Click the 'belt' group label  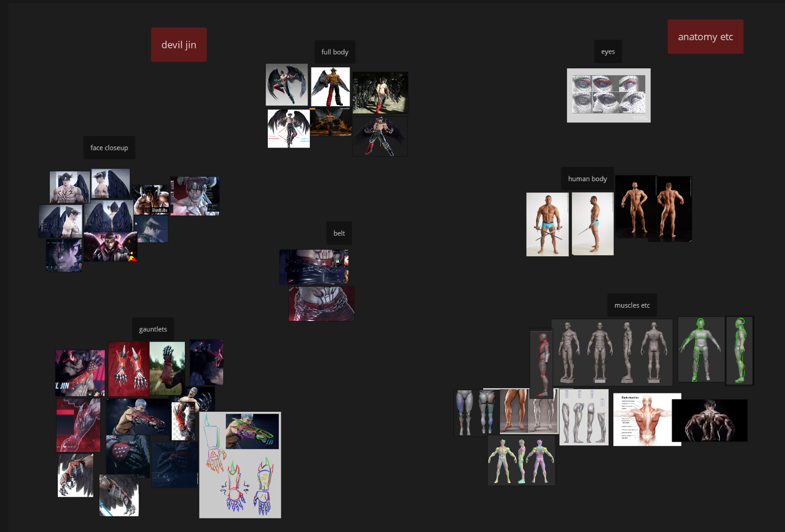coord(339,233)
